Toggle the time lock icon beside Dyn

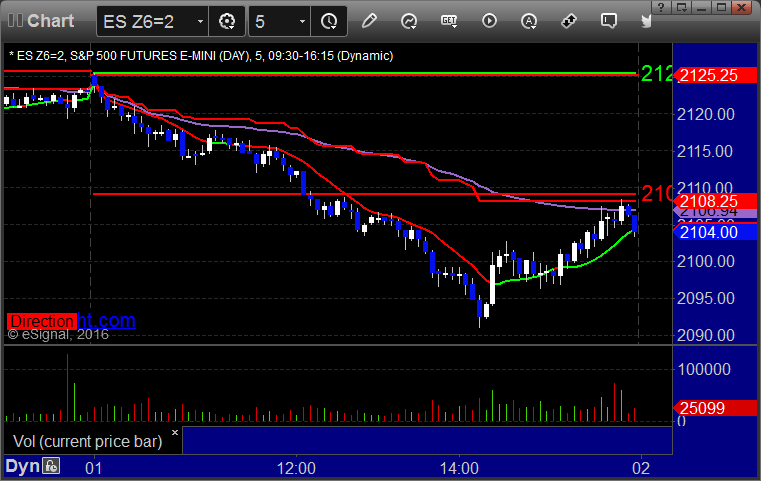51,466
